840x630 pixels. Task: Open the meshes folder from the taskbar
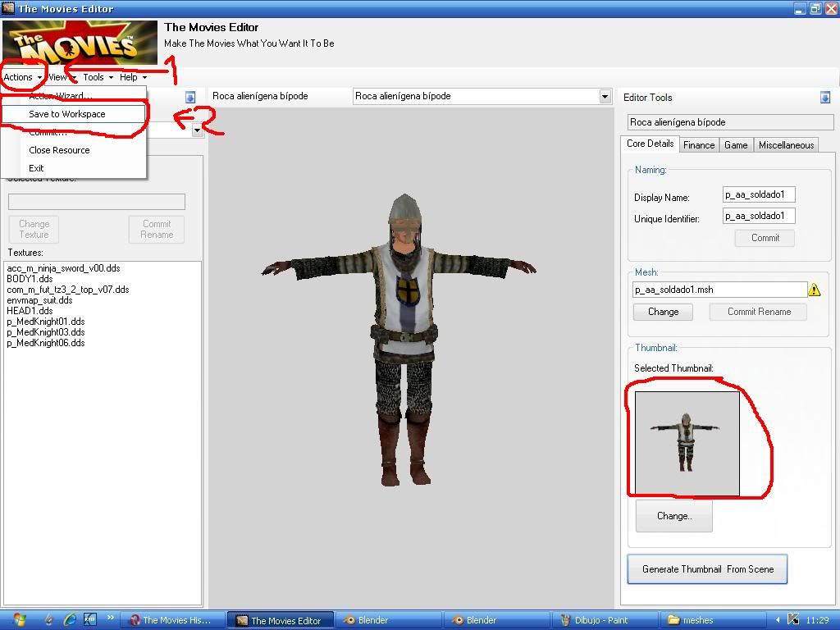[x=712, y=620]
